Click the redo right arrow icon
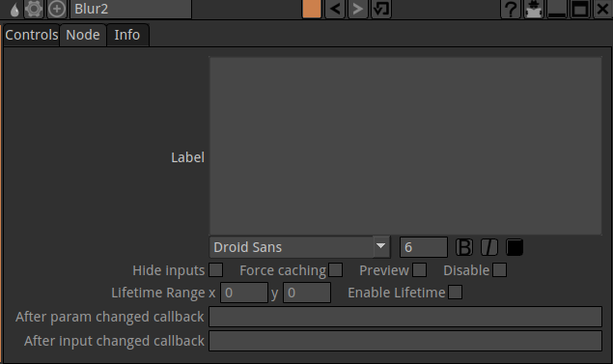 coord(358,9)
